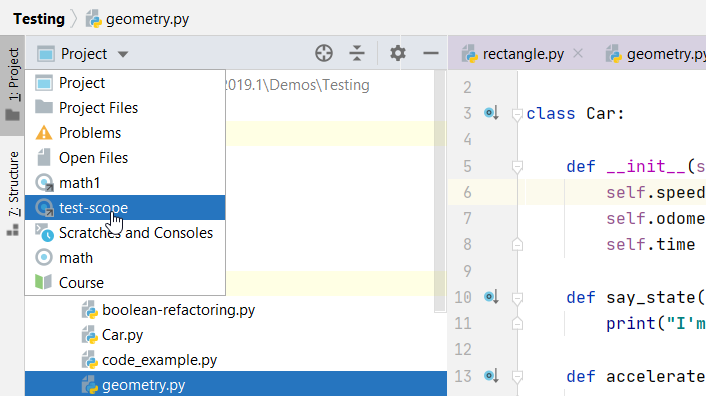
Task: Click the locate current file crosshair icon
Action: (324, 54)
